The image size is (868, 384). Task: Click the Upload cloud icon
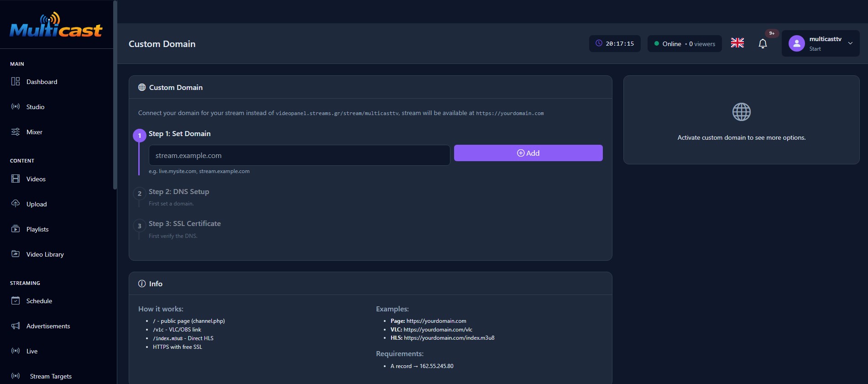(x=16, y=203)
